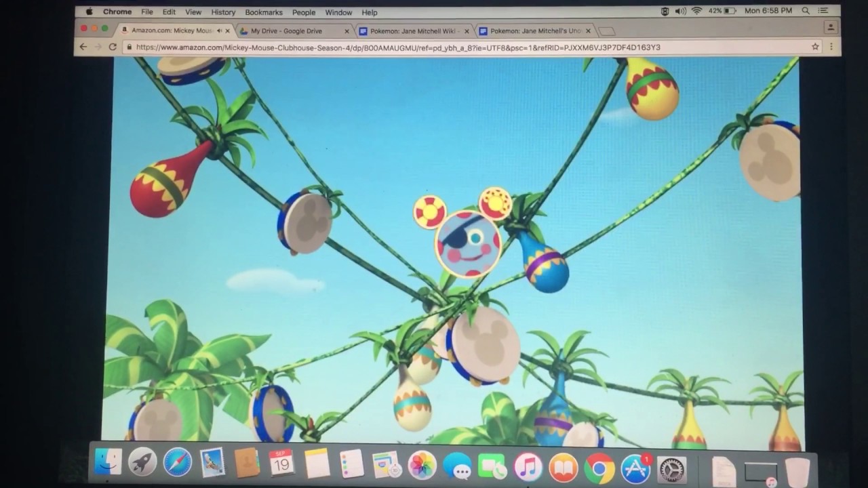Open orange iBooks icon in Dock

(x=564, y=468)
